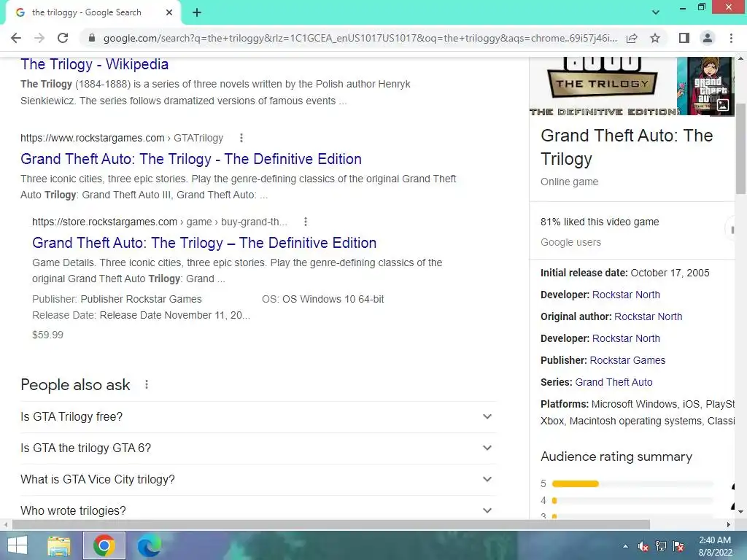
Task: Click the 4-star rating bar
Action: 632,500
